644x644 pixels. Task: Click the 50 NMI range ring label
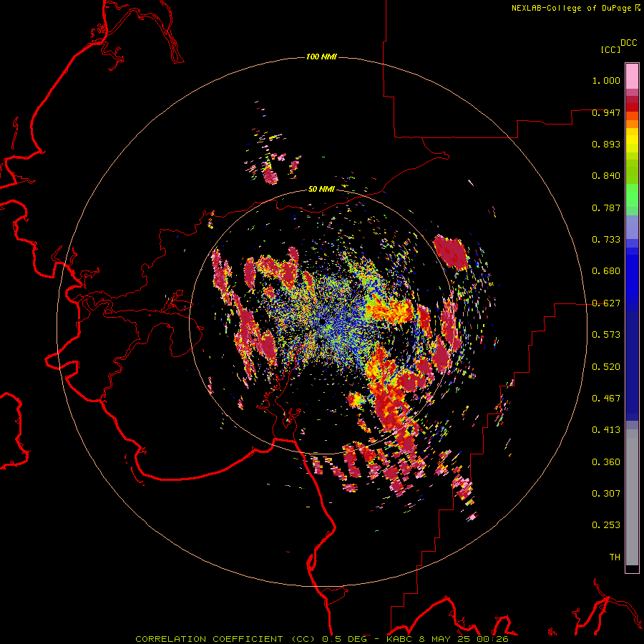(321, 189)
